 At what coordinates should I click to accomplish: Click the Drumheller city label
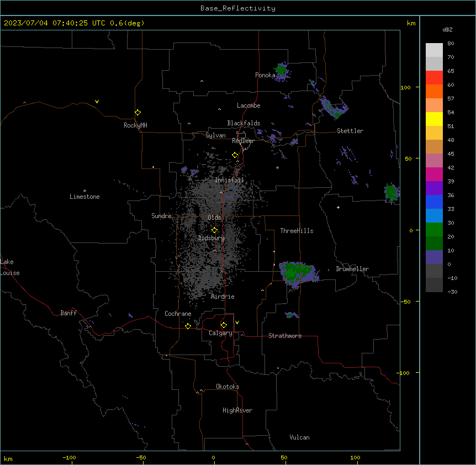click(352, 269)
